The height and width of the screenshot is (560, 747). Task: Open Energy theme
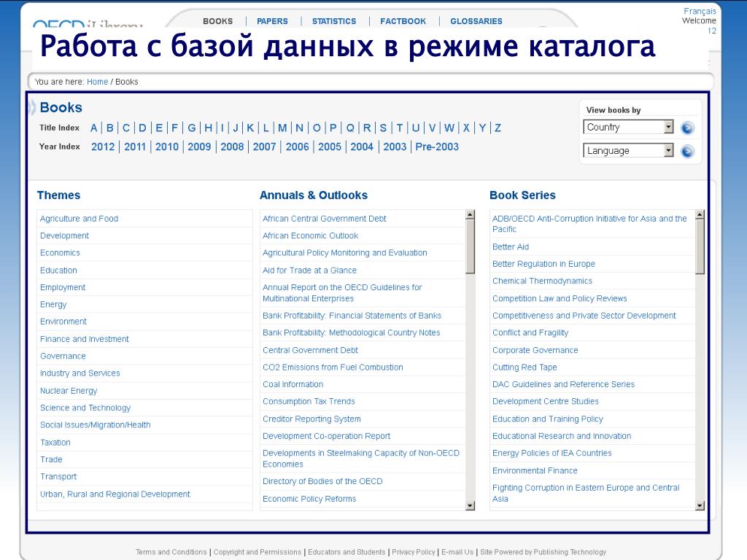[53, 304]
